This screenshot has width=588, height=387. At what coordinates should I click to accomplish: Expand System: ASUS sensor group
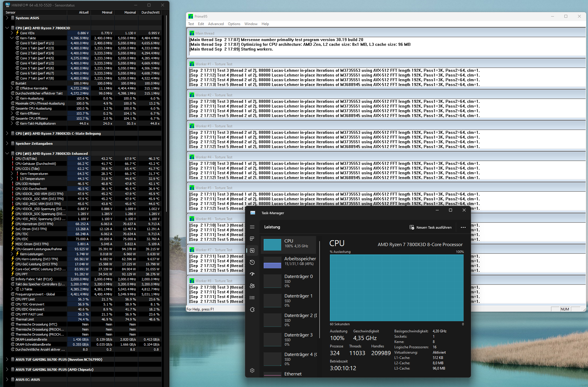7,18
